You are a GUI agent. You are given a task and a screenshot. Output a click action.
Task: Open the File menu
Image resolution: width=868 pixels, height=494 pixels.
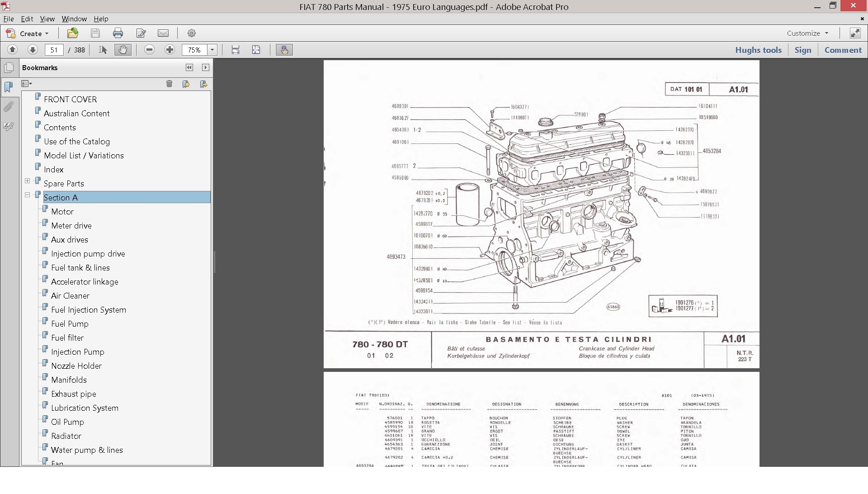click(9, 19)
